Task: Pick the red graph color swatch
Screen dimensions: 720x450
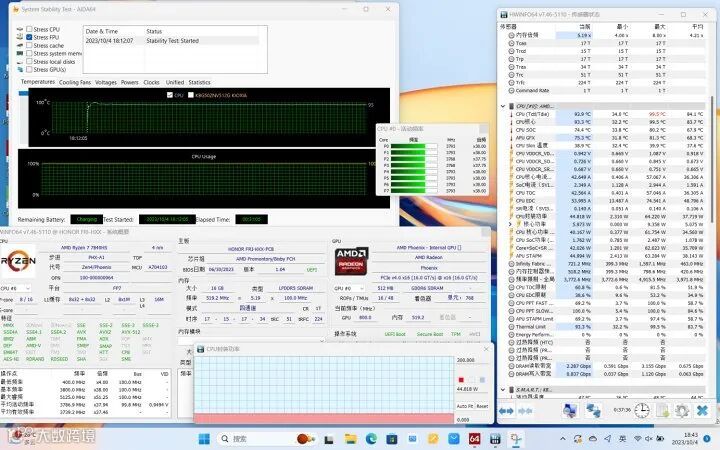Action: click(461, 380)
